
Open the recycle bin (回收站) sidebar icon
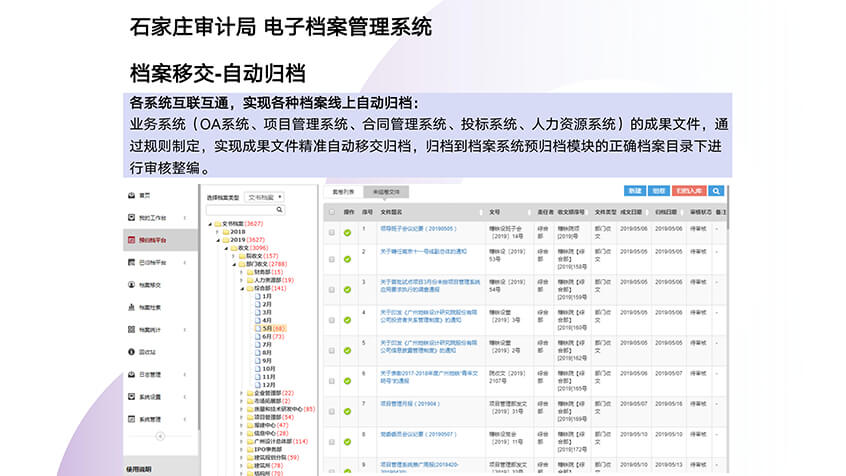pos(132,352)
